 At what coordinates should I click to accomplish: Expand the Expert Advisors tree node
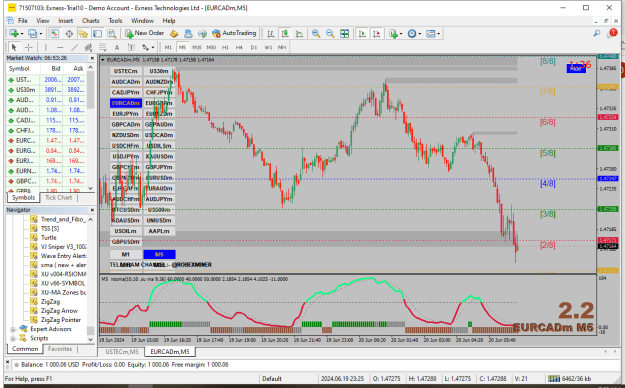pos(12,329)
